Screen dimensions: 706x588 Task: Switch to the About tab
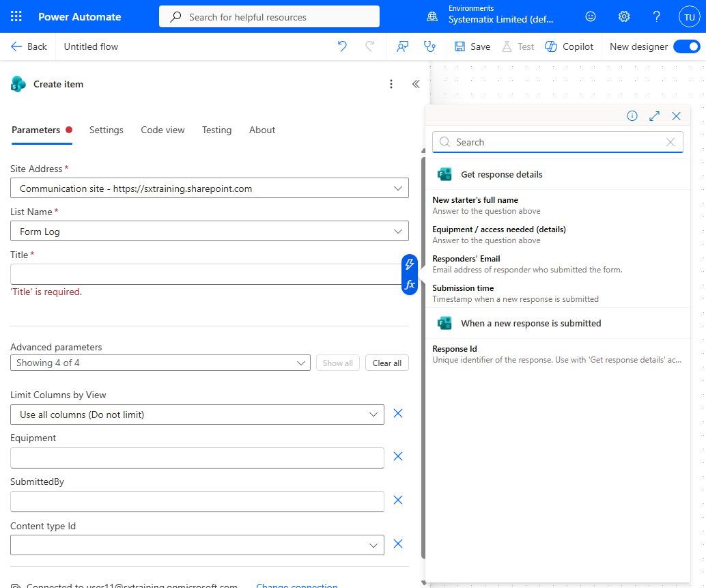tap(262, 130)
